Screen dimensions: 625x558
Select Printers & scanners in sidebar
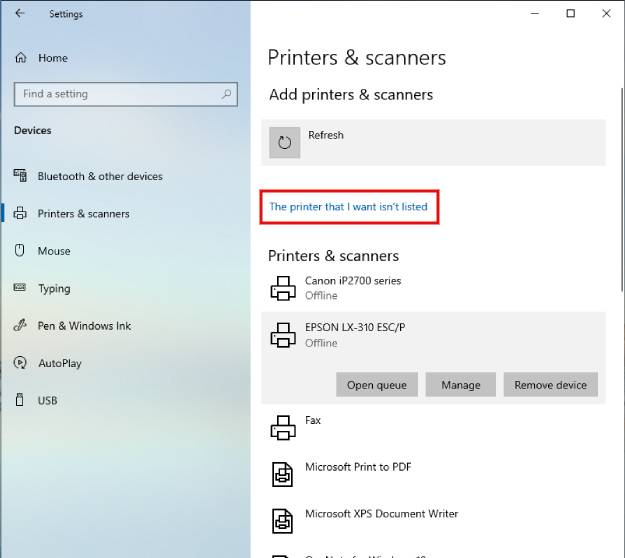(83, 214)
